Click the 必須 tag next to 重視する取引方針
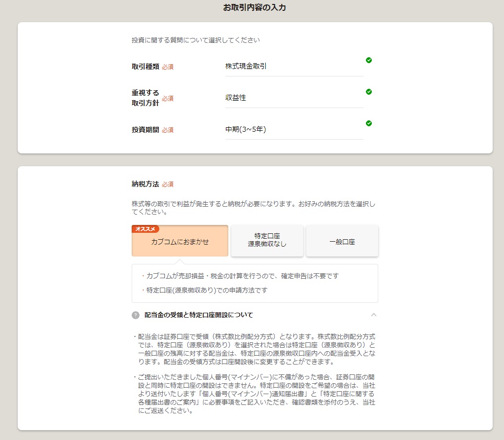Image resolution: width=504 pixels, height=440 pixels. [168, 99]
